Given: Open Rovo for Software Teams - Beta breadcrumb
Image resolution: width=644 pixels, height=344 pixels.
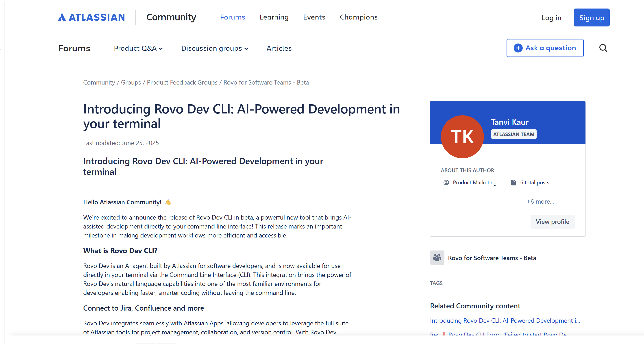Looking at the screenshot, I should (x=266, y=83).
